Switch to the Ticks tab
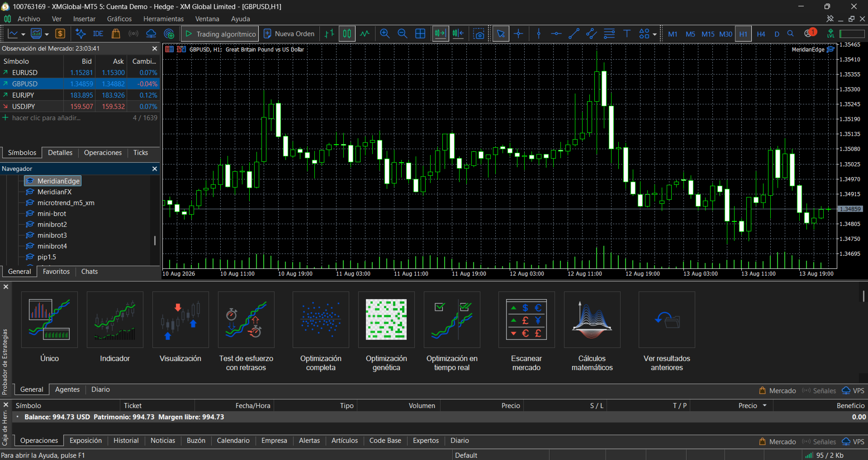 tap(141, 153)
